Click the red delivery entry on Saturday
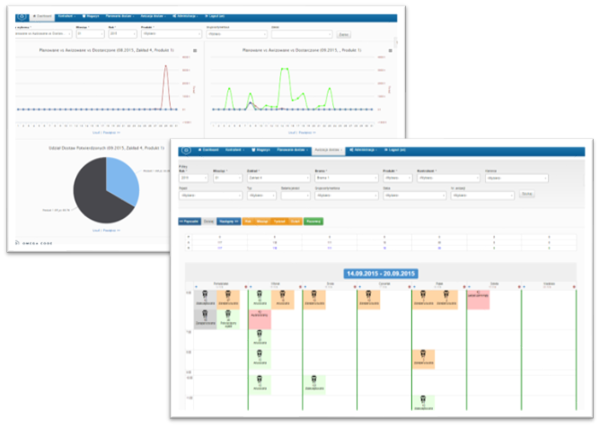 click(477, 297)
